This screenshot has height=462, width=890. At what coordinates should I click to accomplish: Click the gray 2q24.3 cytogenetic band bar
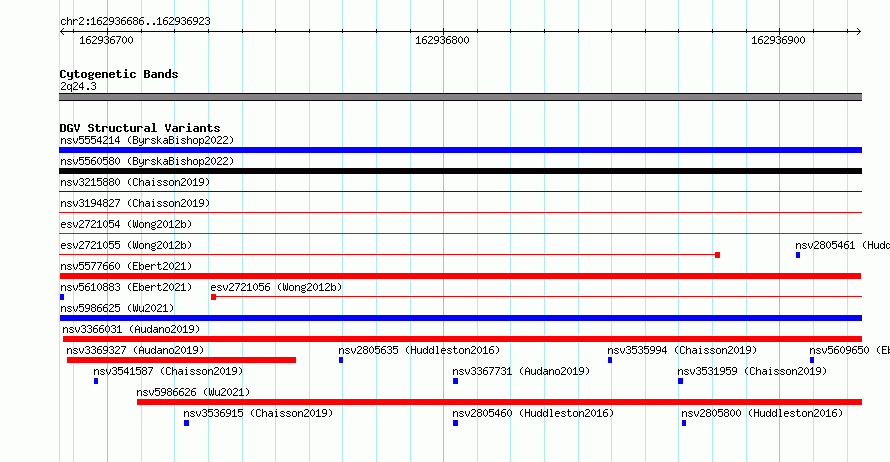[460, 97]
